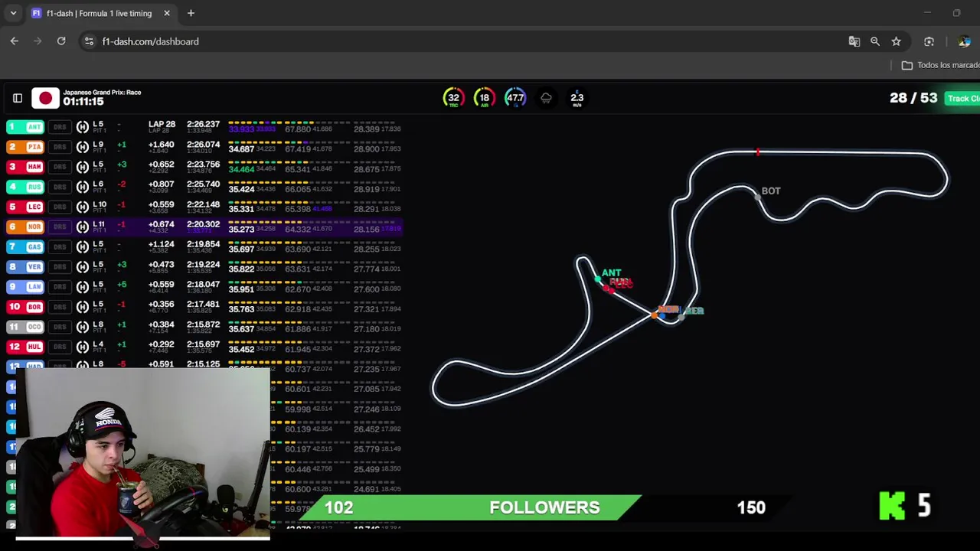Screen dimensions: 980x551
Task: Click the 2:20.302 lap time for NOR
Action: click(x=203, y=224)
